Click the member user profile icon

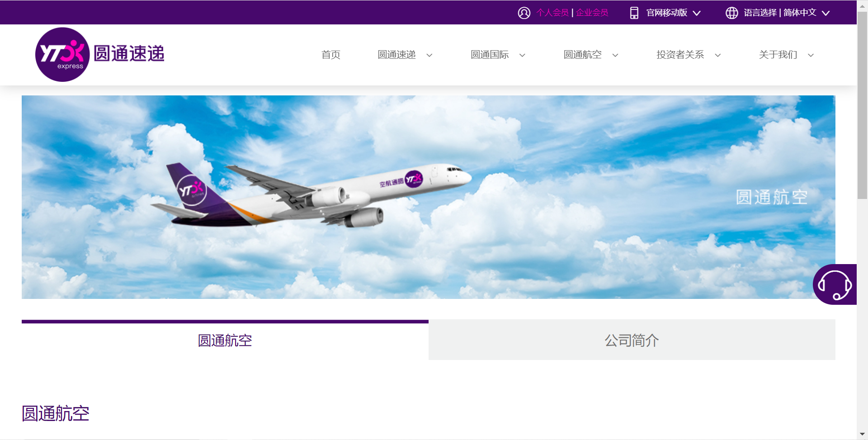[x=524, y=13]
